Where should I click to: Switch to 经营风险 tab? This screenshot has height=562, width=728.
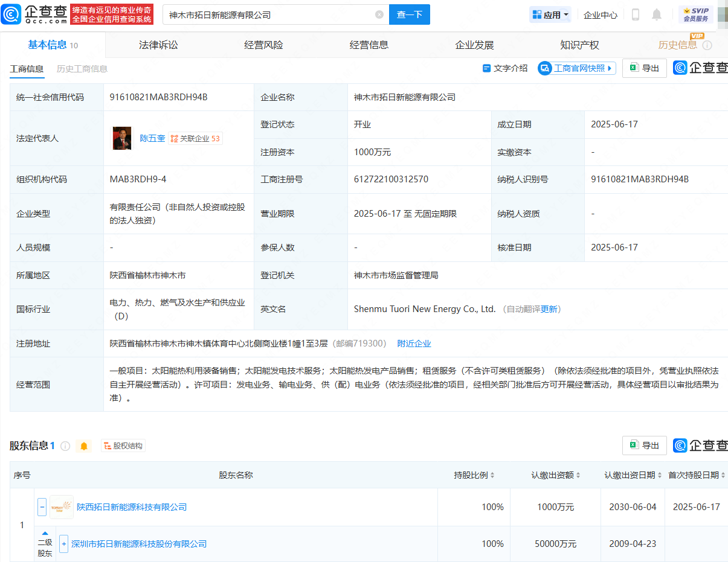click(x=263, y=45)
